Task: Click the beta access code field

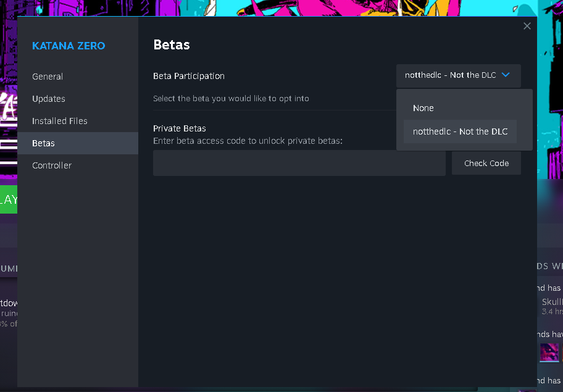Action: (299, 163)
